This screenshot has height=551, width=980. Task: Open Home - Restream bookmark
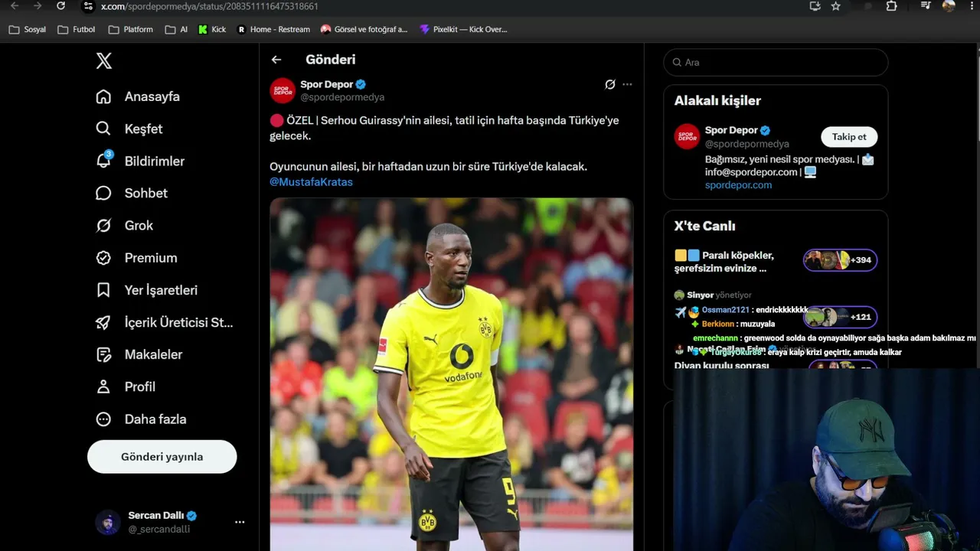pyautogui.click(x=273, y=29)
